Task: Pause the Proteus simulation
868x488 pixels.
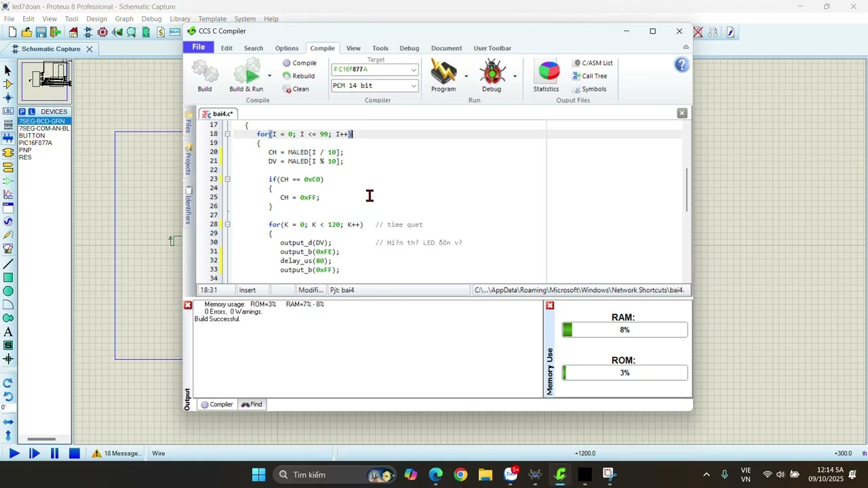Action: tap(54, 453)
